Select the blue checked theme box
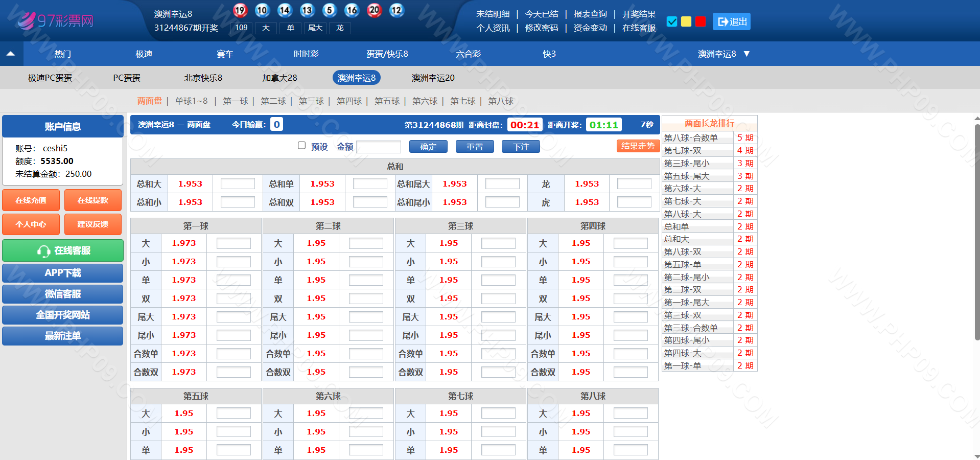980x460 pixels. click(672, 21)
